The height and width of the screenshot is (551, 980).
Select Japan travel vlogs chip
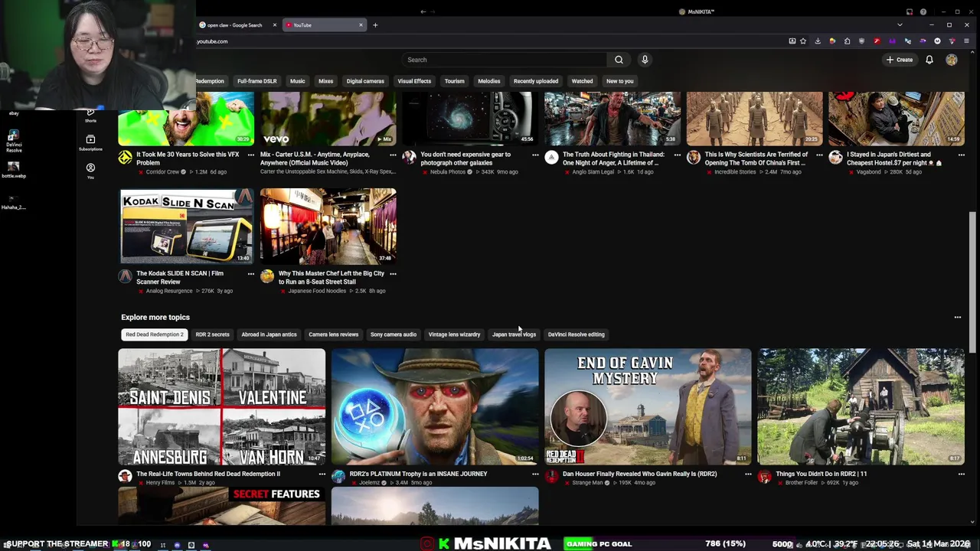(x=514, y=334)
